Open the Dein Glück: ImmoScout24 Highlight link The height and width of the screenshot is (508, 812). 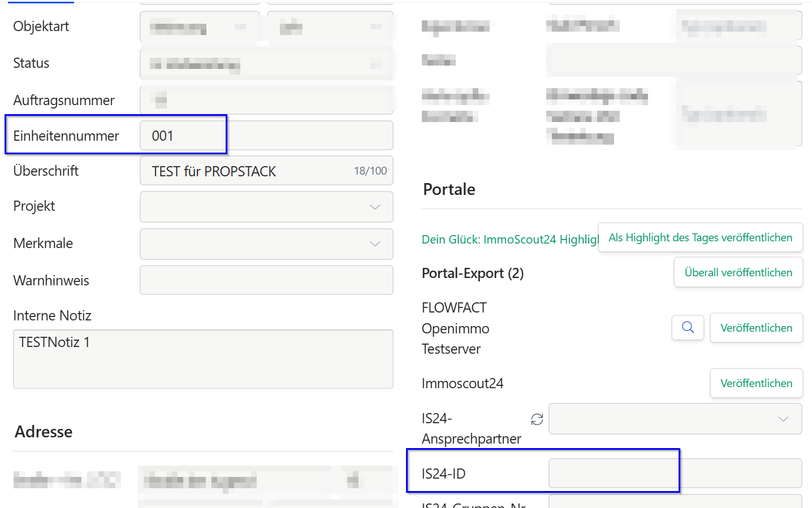point(509,240)
